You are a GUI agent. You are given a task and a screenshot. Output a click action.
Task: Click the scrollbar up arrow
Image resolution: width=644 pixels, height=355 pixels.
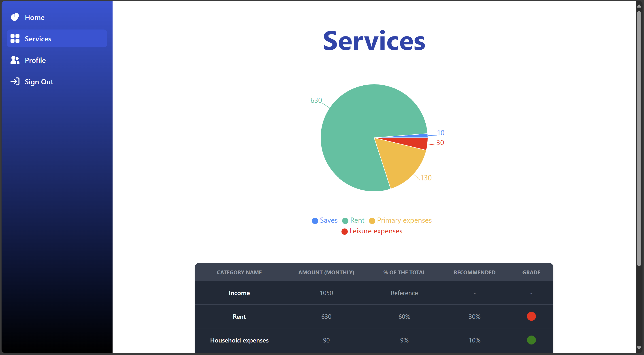point(639,6)
